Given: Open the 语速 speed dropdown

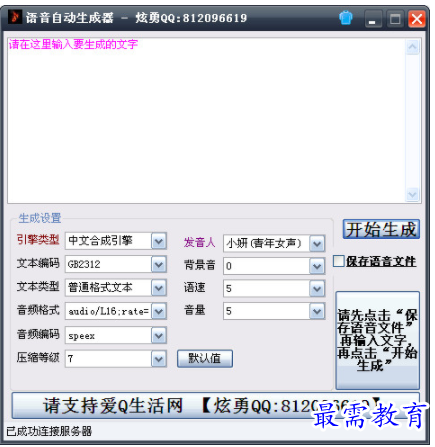Looking at the screenshot, I should pyautogui.click(x=317, y=289).
